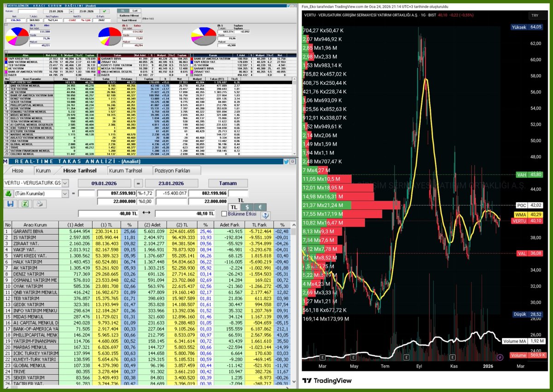Click the WMA 40,29 label on chart
The width and height of the screenshot is (553, 392).
click(x=529, y=215)
